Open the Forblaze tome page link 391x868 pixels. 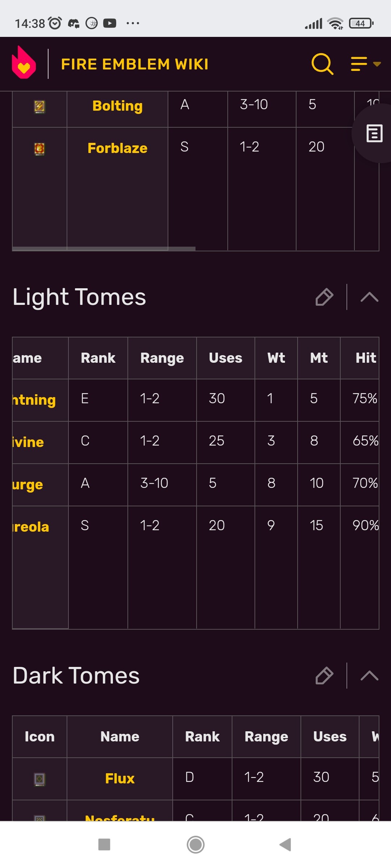[x=117, y=148]
